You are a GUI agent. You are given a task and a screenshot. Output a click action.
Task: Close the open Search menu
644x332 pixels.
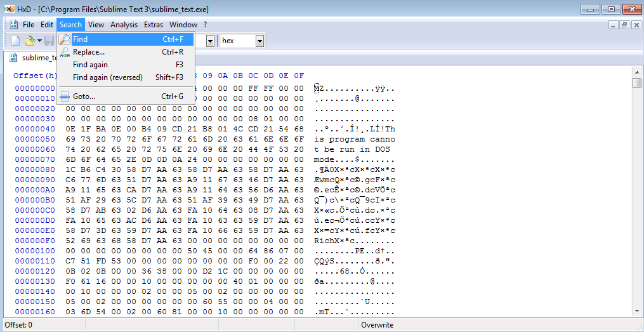[x=70, y=25]
